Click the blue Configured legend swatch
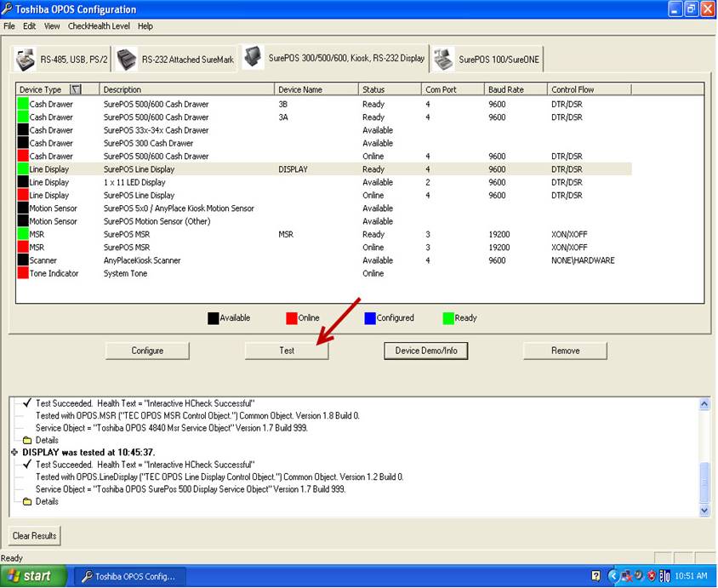The height and width of the screenshot is (588, 718). point(370,318)
